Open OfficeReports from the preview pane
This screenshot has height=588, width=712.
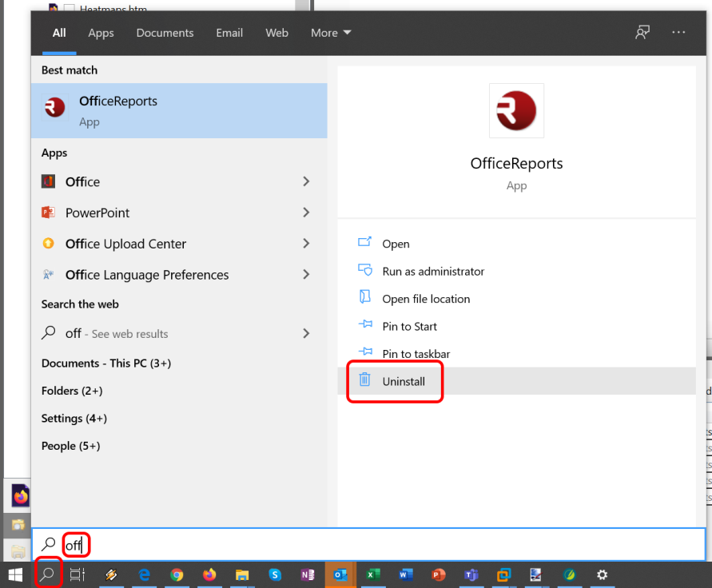(x=396, y=244)
